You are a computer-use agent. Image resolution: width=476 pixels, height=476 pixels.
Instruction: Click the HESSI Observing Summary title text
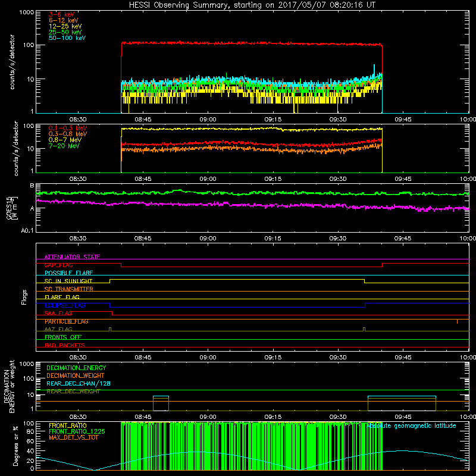[x=252, y=5]
